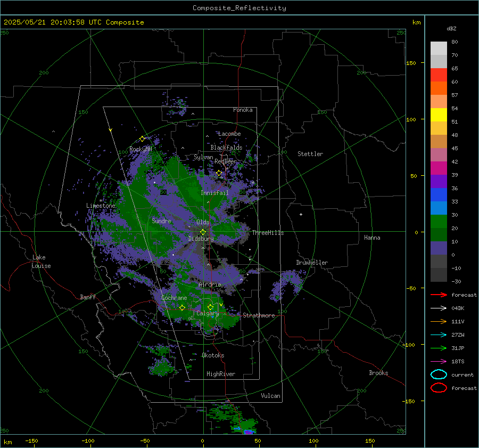Select the Drumheller label
The image size is (479, 448).
312,263
